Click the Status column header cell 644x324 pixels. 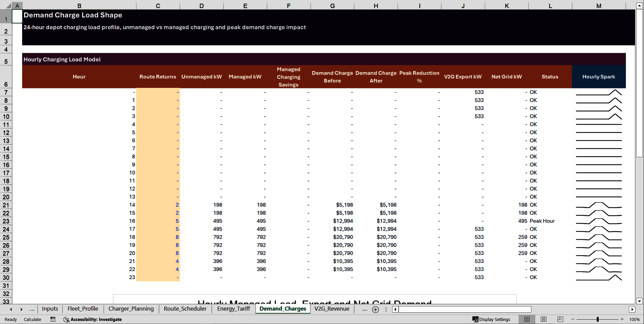[550, 77]
